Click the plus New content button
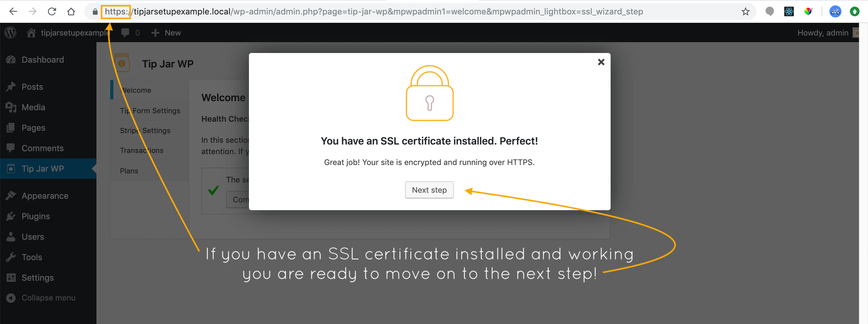The height and width of the screenshot is (324, 868). (166, 33)
